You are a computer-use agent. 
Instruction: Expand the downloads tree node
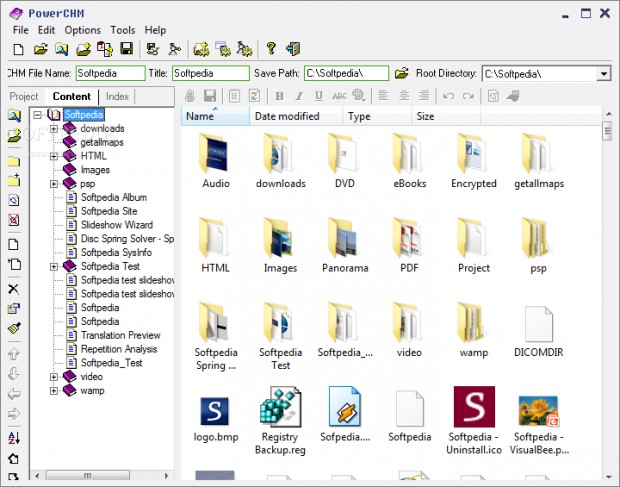54,128
